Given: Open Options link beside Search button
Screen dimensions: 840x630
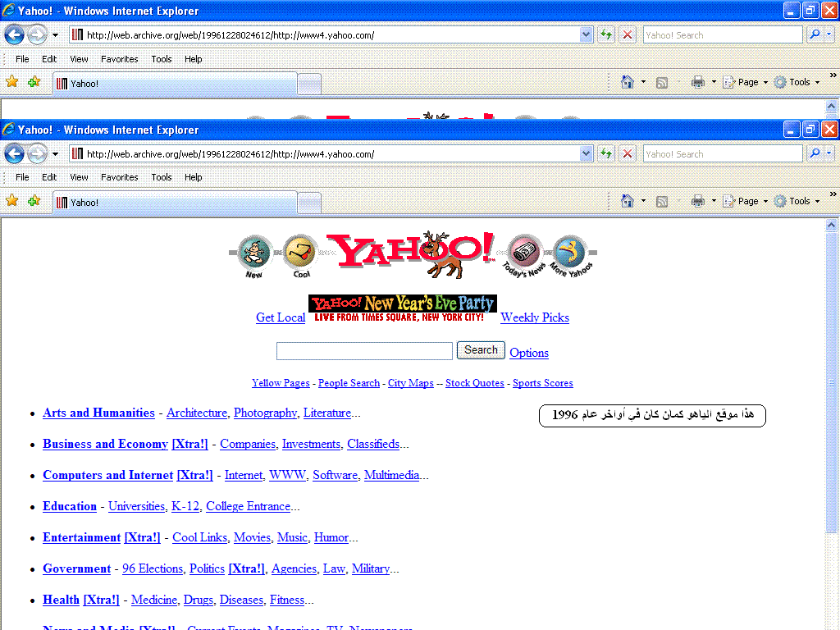Looking at the screenshot, I should pyautogui.click(x=529, y=353).
